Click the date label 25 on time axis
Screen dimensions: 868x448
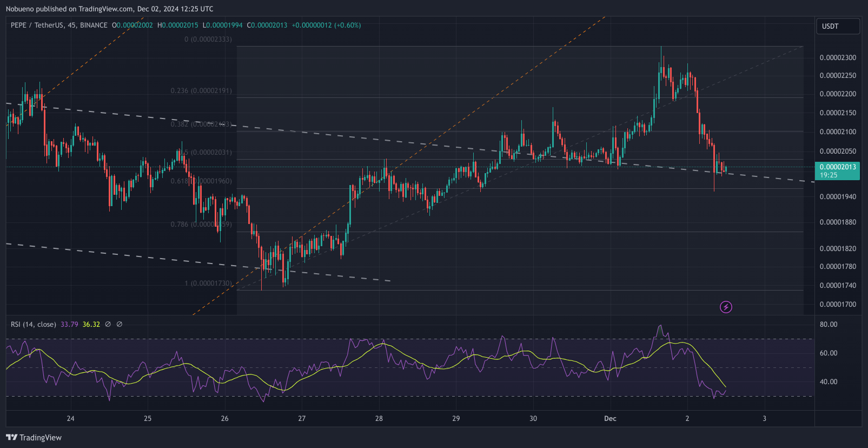[148, 418]
